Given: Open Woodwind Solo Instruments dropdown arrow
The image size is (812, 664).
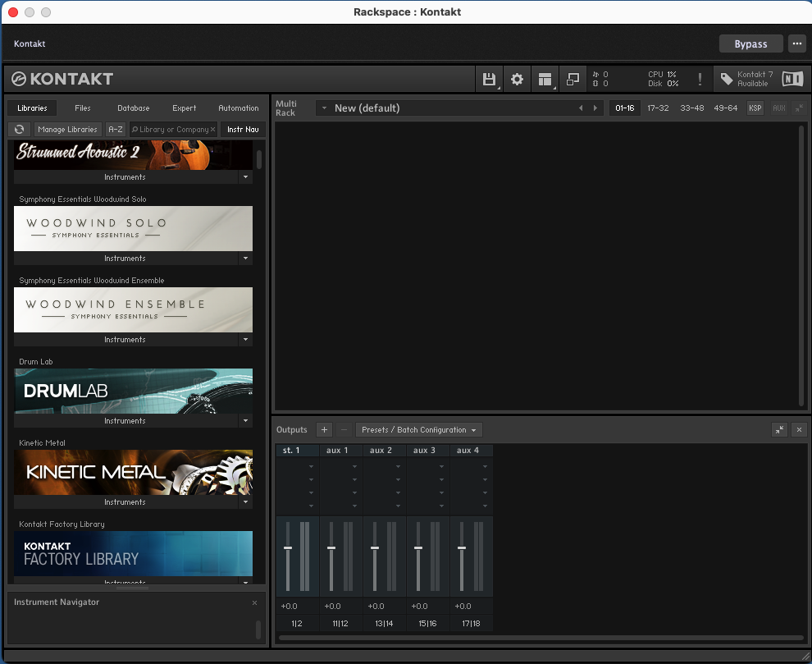Looking at the screenshot, I should 245,259.
